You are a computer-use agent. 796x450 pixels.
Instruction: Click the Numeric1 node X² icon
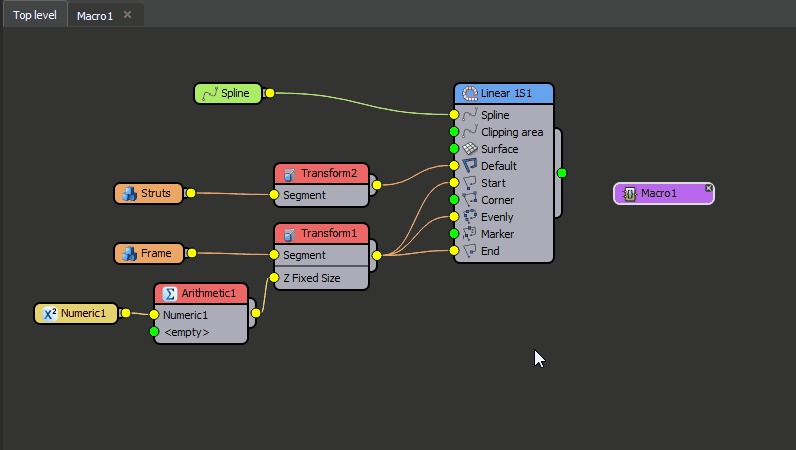[x=49, y=313]
